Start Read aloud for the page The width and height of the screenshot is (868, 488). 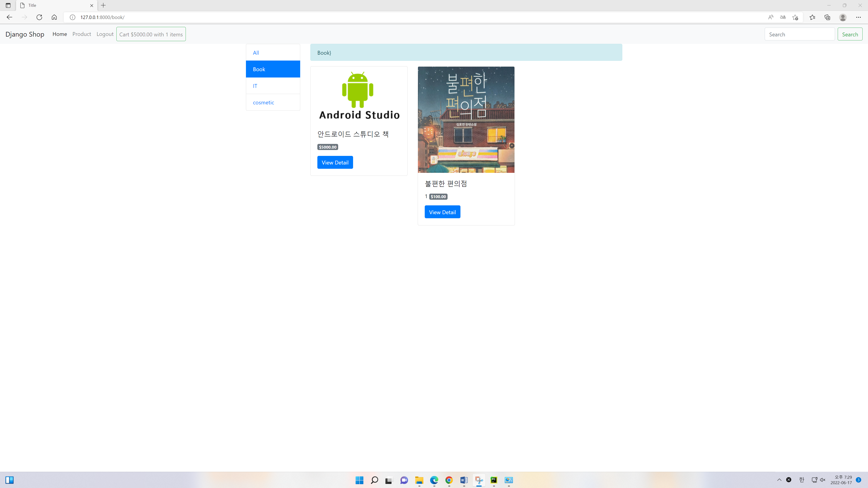click(x=771, y=17)
